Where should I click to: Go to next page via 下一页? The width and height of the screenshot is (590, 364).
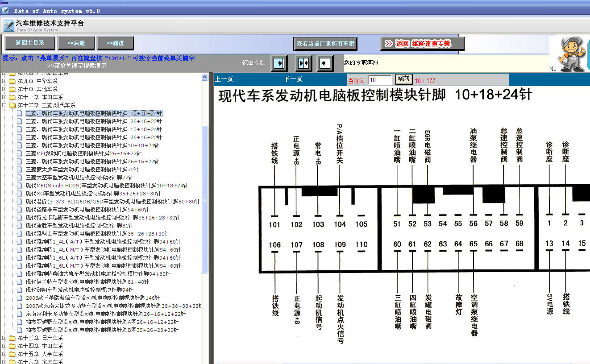pos(293,79)
